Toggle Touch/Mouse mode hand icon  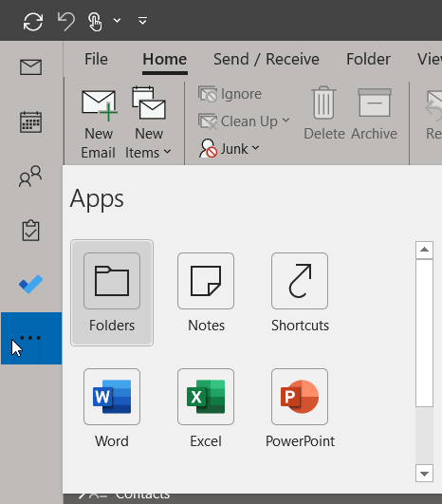95,22
